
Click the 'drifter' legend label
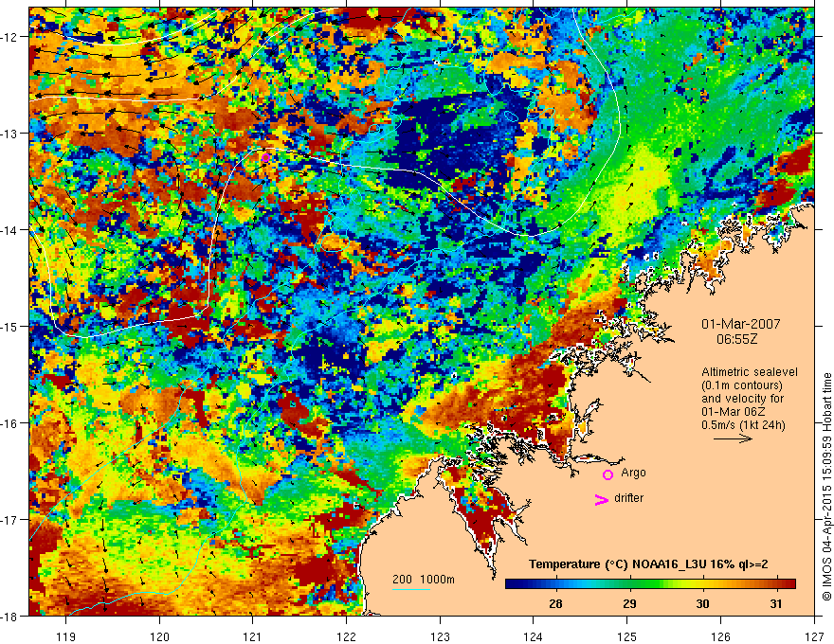point(628,498)
